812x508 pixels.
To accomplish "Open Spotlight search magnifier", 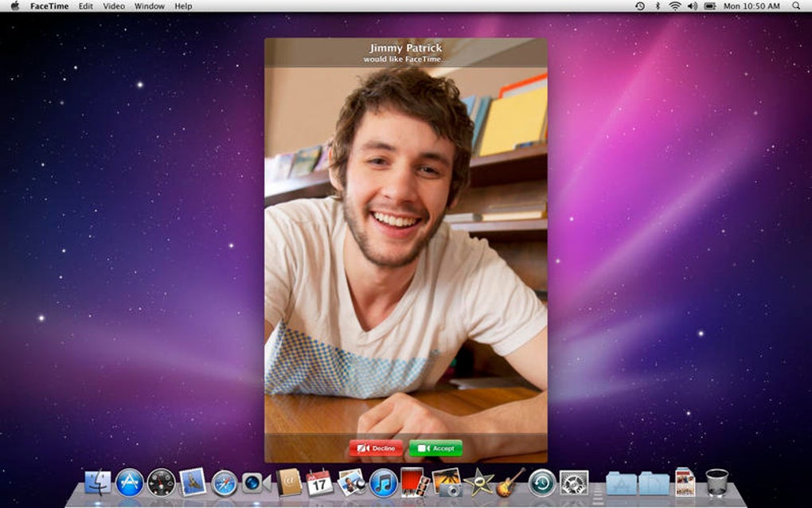I will click(796, 6).
